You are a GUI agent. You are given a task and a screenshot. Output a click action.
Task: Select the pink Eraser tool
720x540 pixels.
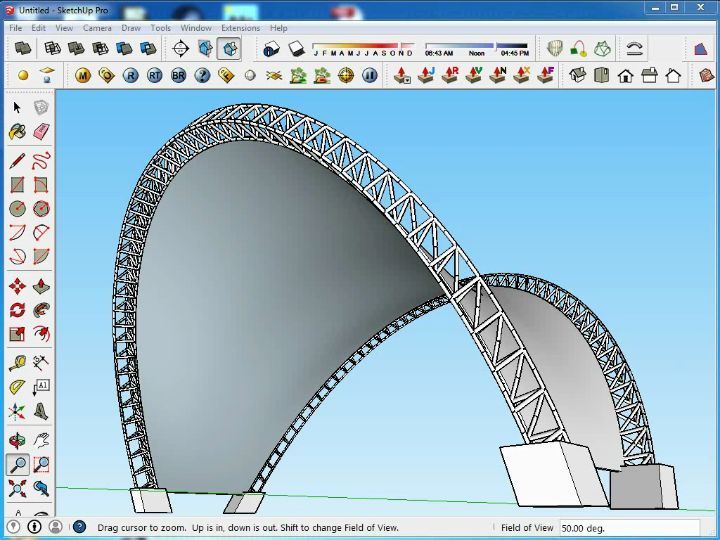(x=41, y=131)
